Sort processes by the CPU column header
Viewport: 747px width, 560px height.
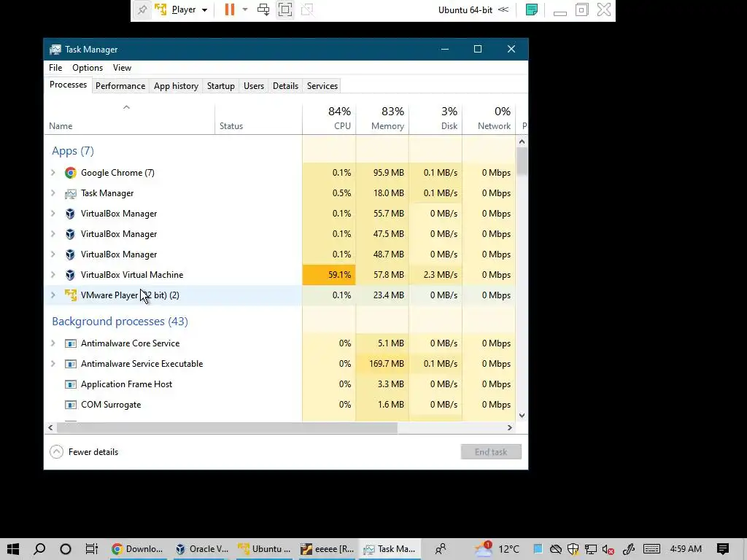coord(329,119)
